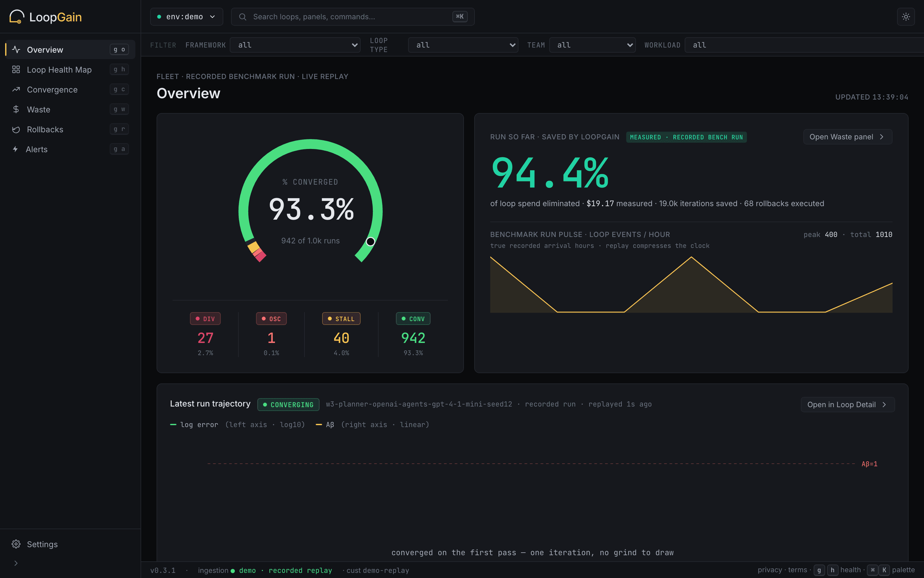Click the palette shortcut label in footer
The width and height of the screenshot is (924, 578).
click(x=903, y=570)
